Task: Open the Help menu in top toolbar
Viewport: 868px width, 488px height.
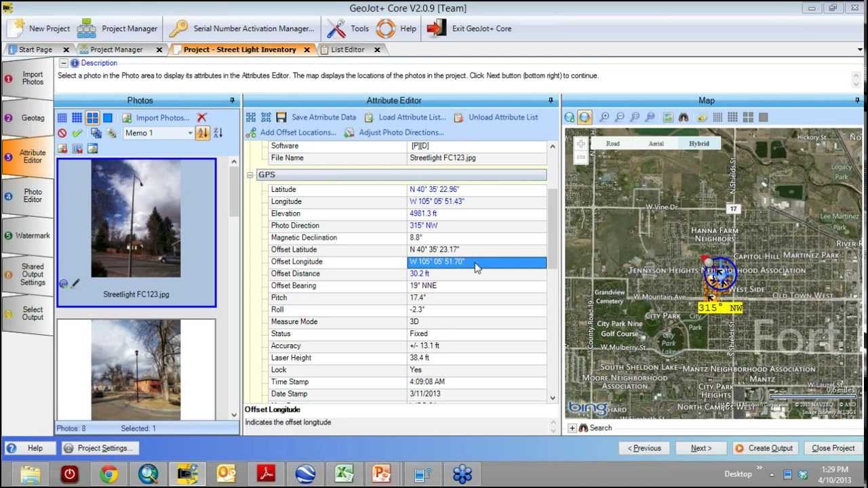Action: coord(397,28)
